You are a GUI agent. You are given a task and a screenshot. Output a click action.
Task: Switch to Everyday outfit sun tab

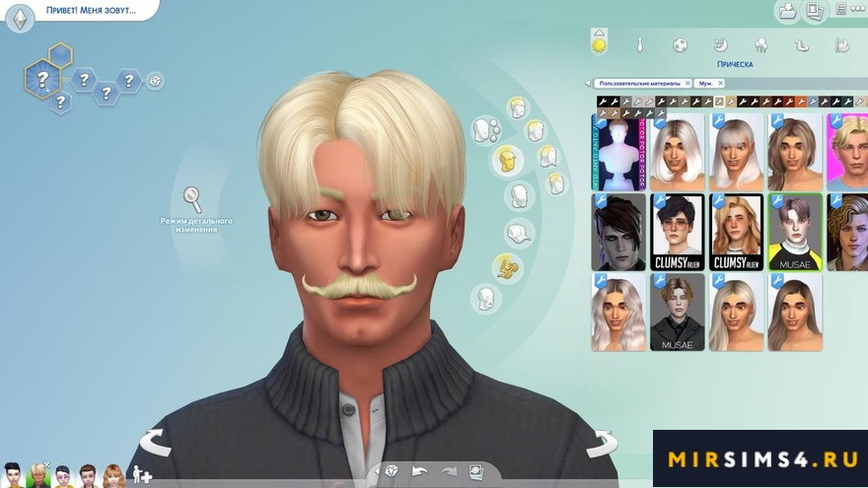(x=599, y=44)
